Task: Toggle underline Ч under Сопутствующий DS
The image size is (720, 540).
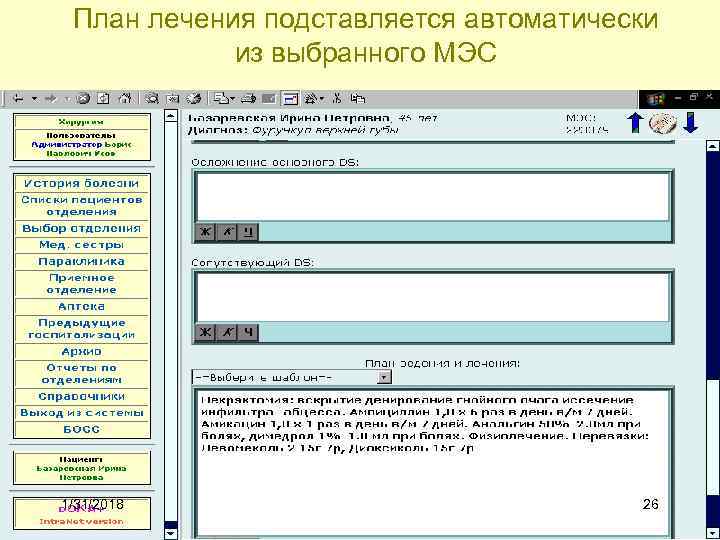Action: coord(248,332)
